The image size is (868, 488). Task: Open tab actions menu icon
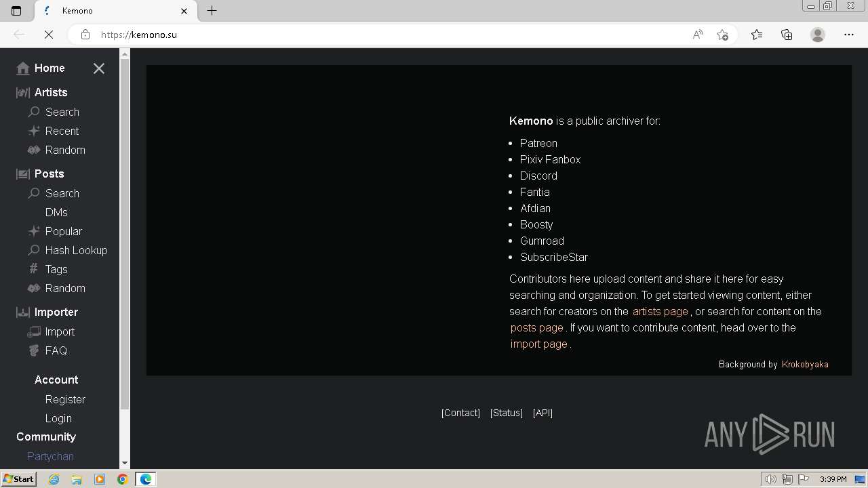click(x=16, y=11)
